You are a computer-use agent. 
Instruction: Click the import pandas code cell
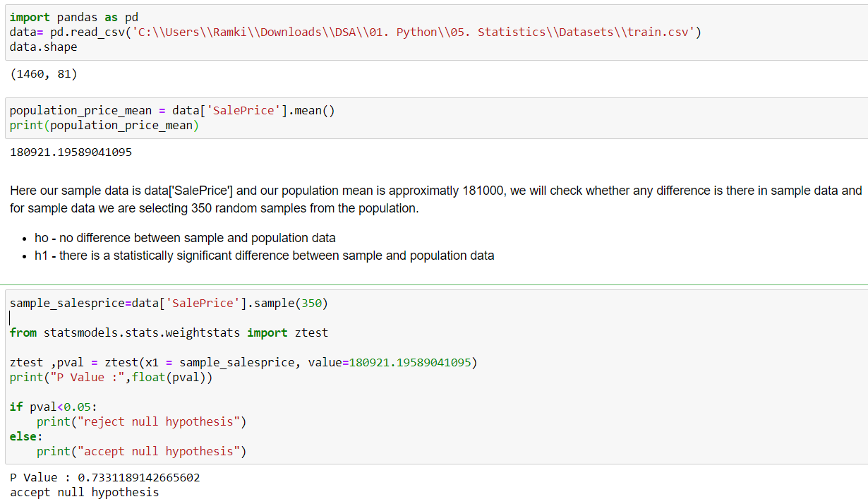pos(435,32)
